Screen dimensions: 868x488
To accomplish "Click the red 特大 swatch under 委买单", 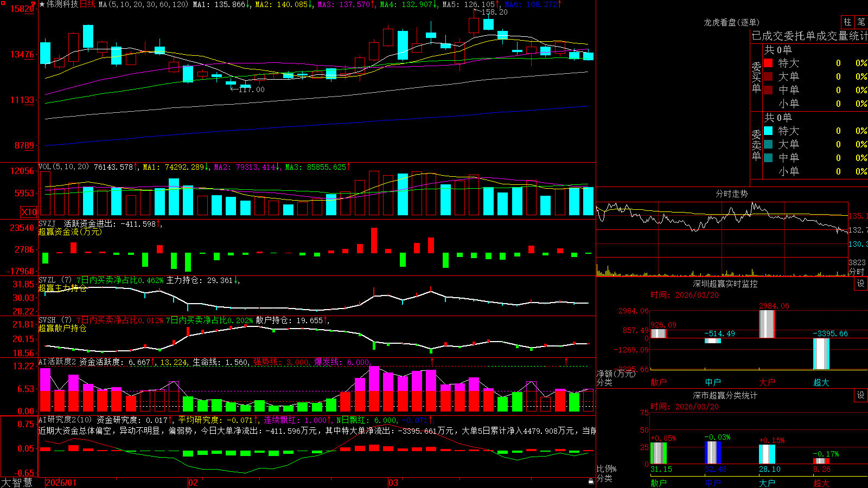I will 768,63.
